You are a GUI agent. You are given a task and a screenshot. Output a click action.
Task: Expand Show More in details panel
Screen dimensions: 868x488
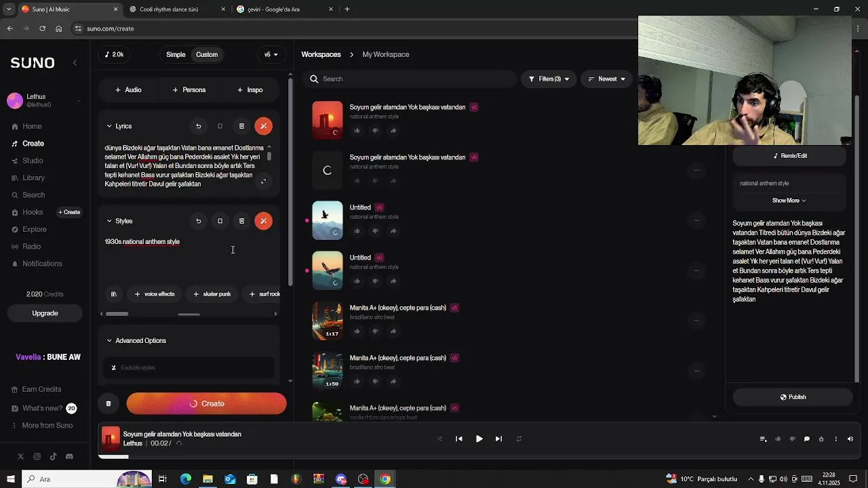coord(789,201)
